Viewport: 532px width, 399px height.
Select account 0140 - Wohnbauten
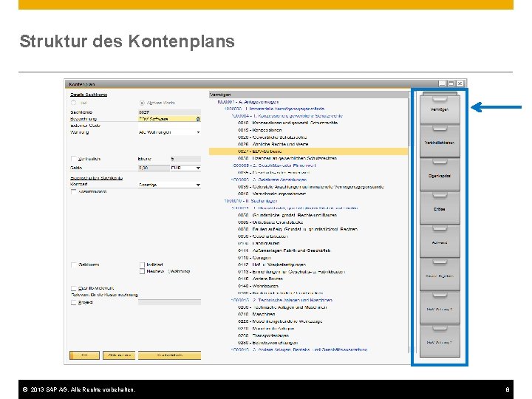pyautogui.click(x=258, y=286)
